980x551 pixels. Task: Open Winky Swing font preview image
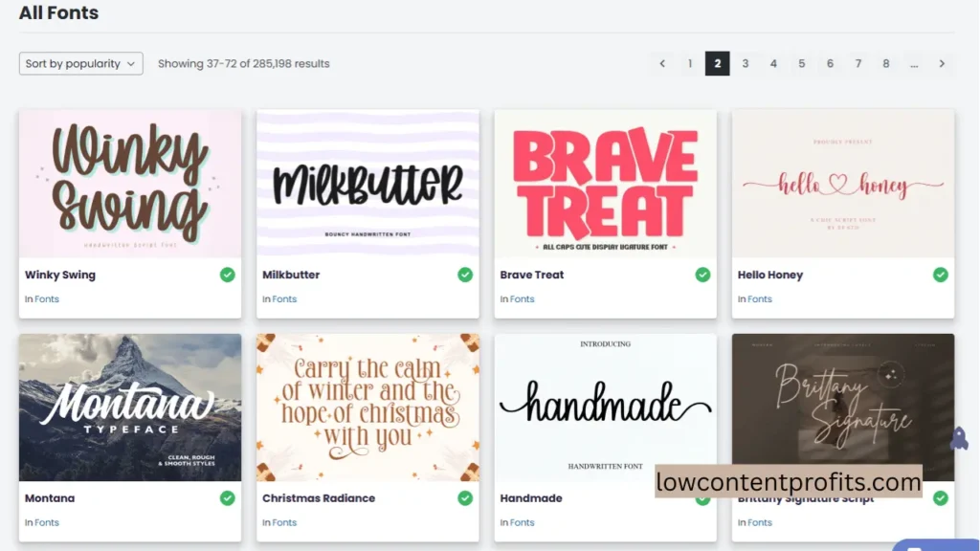[130, 184]
